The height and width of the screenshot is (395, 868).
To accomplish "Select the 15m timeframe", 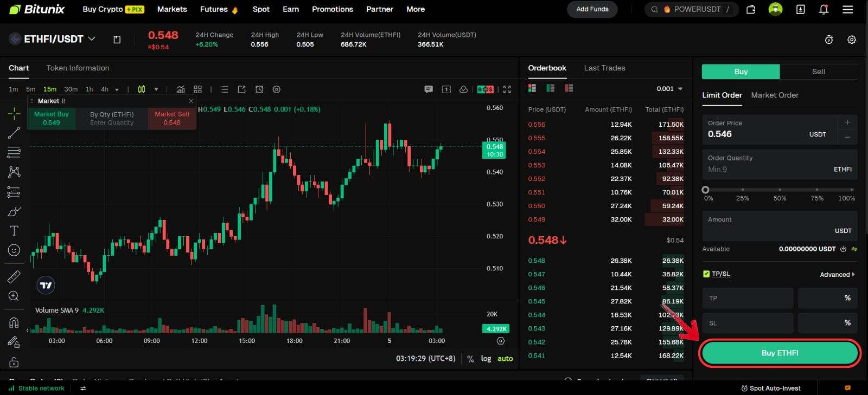I will (50, 89).
